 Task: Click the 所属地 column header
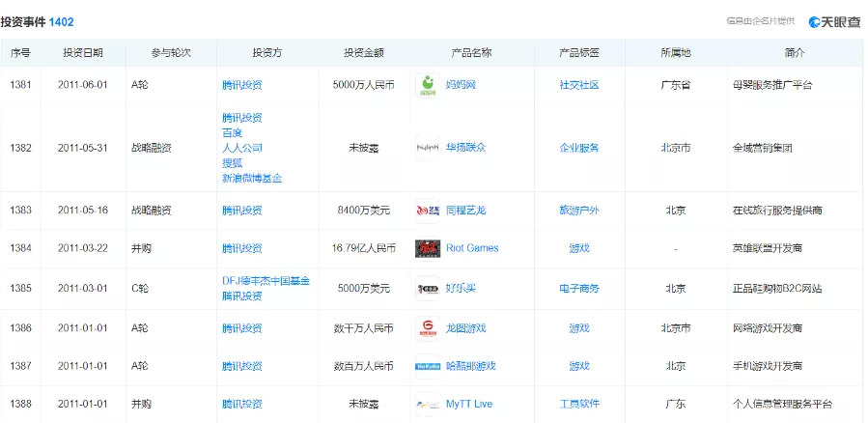pyautogui.click(x=675, y=53)
